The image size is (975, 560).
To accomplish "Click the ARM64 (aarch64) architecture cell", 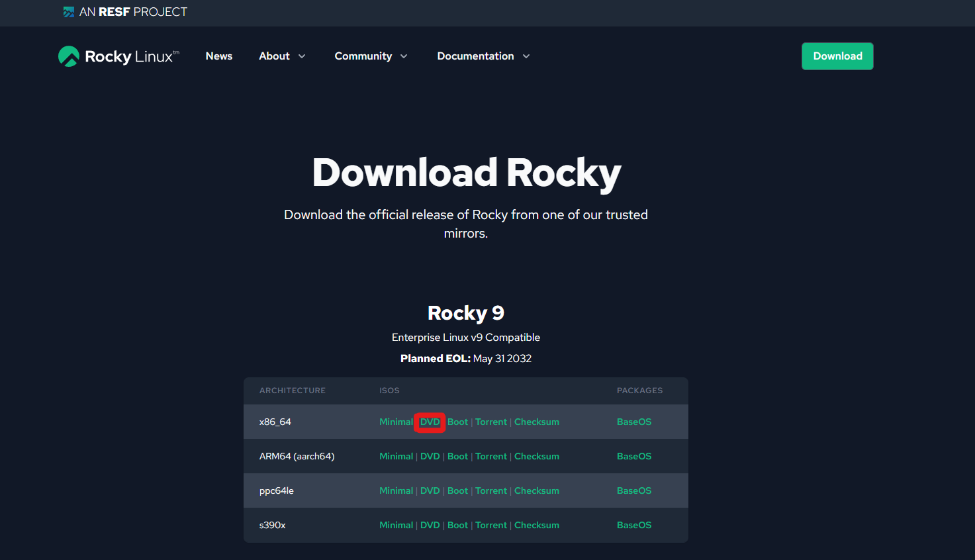I will pos(297,456).
